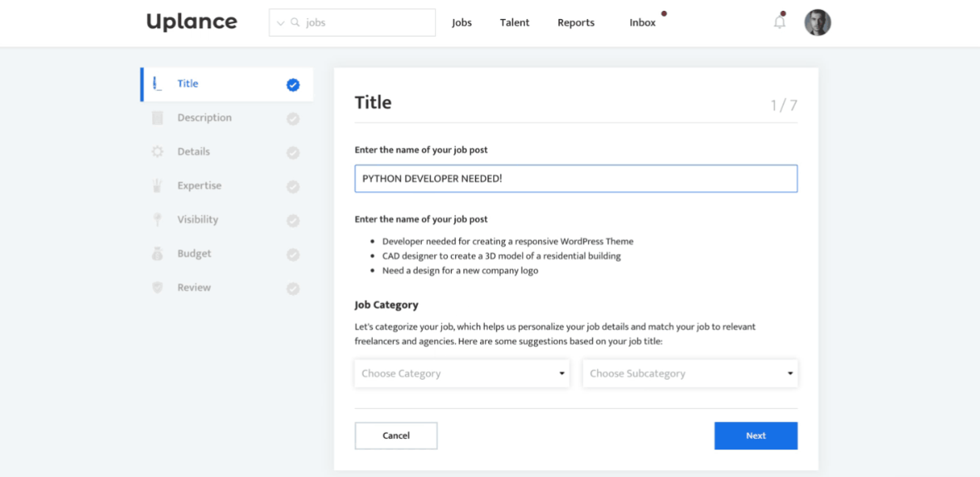The height and width of the screenshot is (477, 980).
Task: Click the Review step checkmark circle
Action: 293,288
